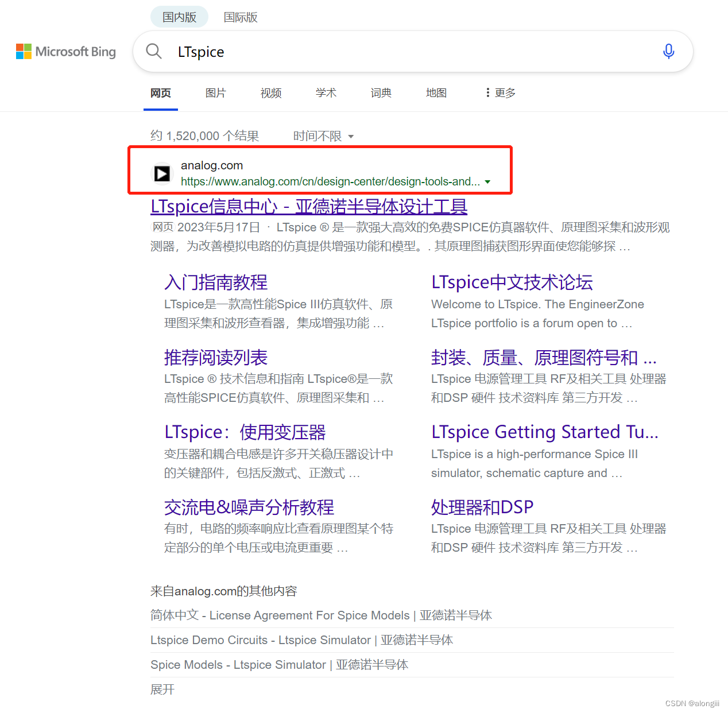Open Spice Models - Ltspice Simulator link
The image size is (728, 713).
(279, 665)
